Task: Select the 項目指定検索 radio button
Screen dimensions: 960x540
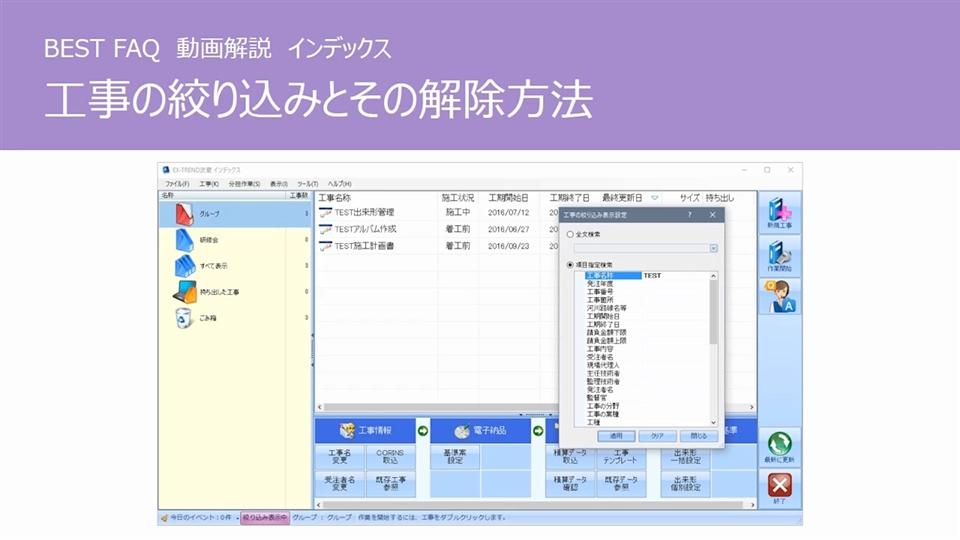Action: pos(570,265)
